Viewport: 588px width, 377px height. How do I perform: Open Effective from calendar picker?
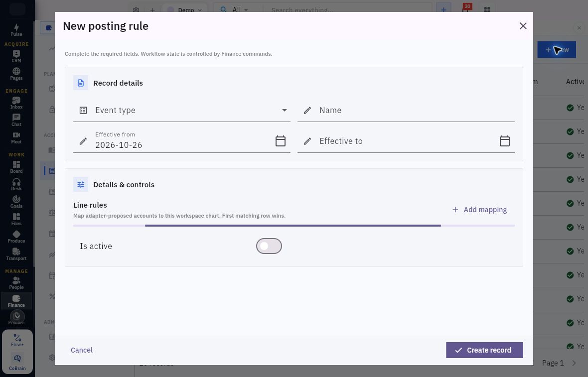click(x=281, y=141)
